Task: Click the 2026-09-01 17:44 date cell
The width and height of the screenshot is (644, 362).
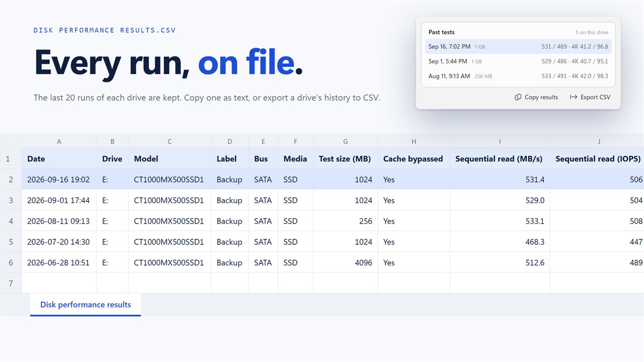Action: pos(59,200)
